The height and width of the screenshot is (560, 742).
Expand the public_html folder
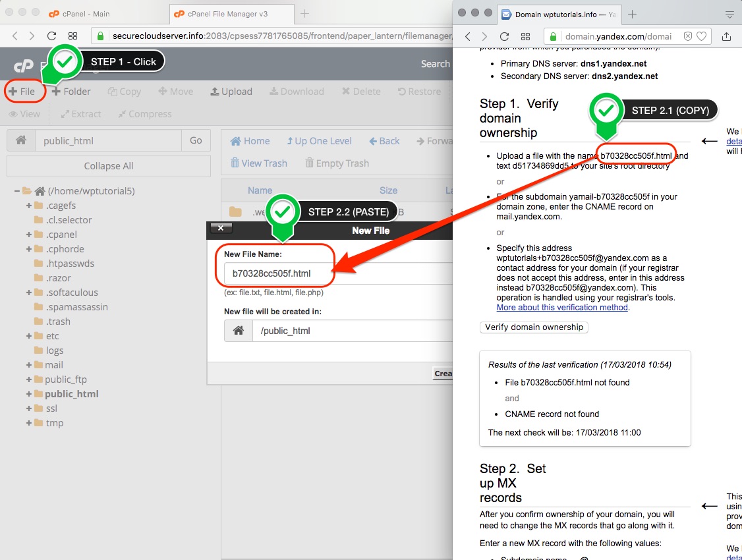tap(29, 394)
